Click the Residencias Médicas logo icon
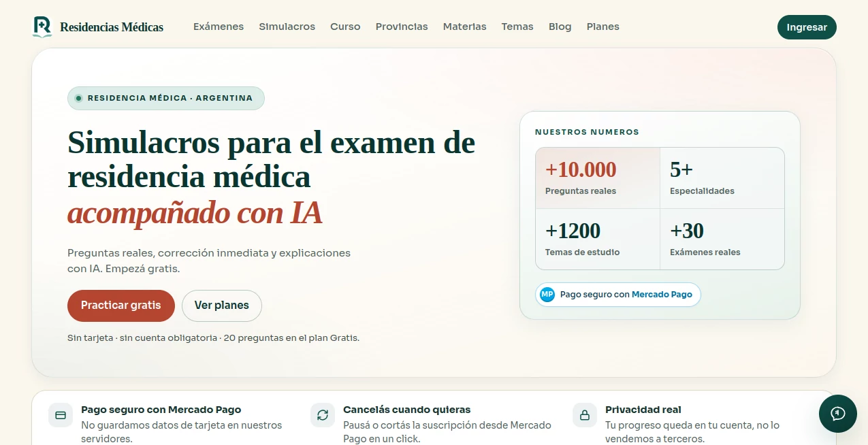The image size is (868, 445). point(42,27)
